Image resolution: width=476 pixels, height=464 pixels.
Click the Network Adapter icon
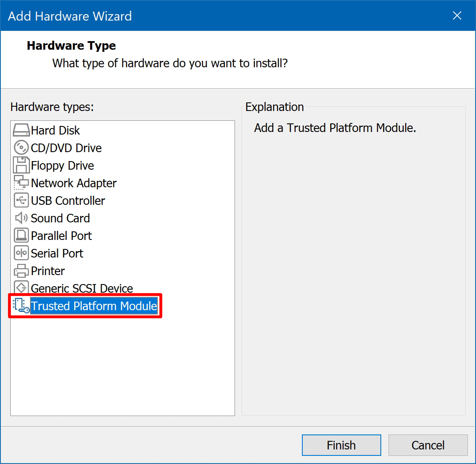(x=21, y=183)
